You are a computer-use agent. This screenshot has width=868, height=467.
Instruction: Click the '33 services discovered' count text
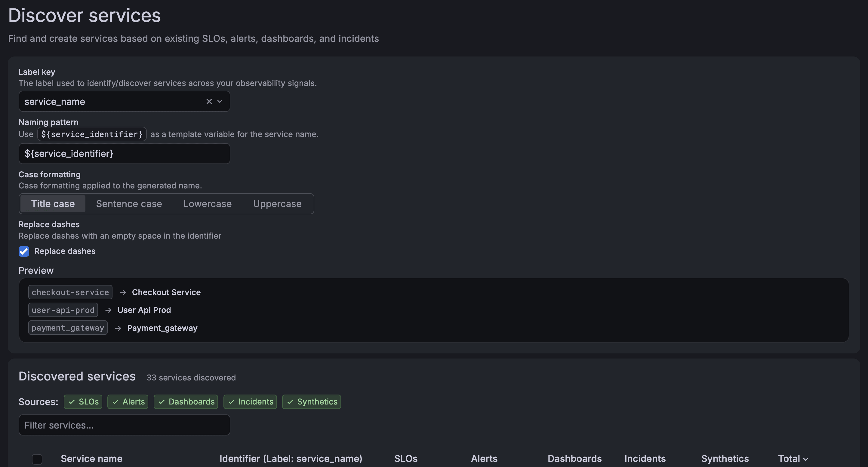191,377
